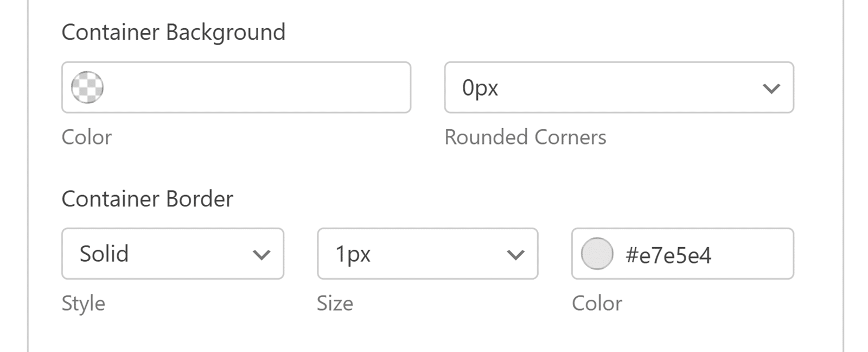This screenshot has height=352, width=868.
Task: Click the Color label under border swatch
Action: [x=597, y=304]
